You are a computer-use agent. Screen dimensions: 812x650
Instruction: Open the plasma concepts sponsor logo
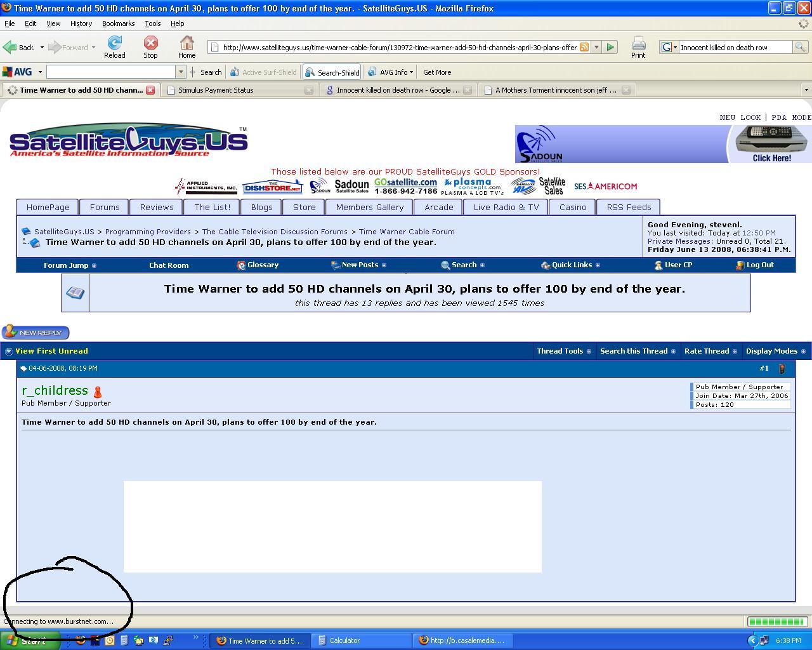(472, 187)
